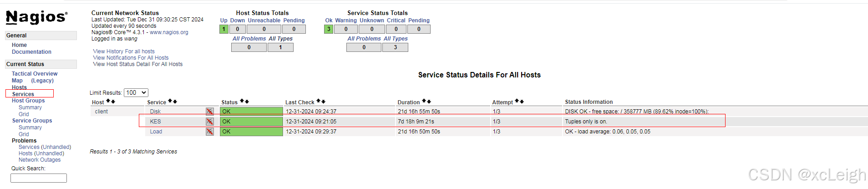The height and width of the screenshot is (189, 868).
Task: Open the Disk service details
Action: coord(155,112)
